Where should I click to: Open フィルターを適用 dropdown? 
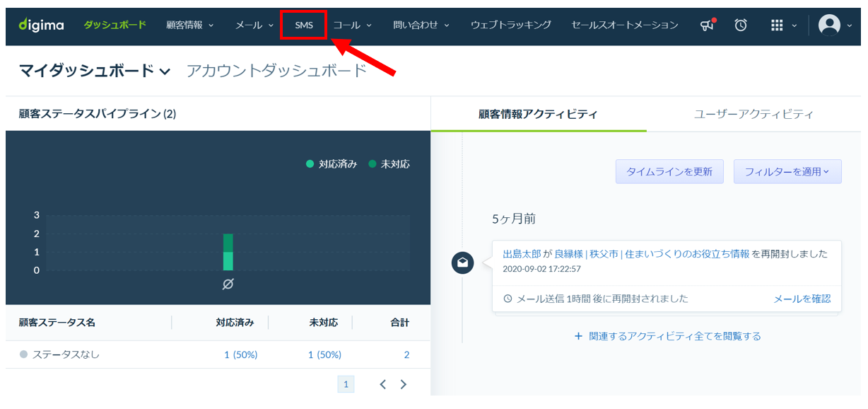(787, 171)
